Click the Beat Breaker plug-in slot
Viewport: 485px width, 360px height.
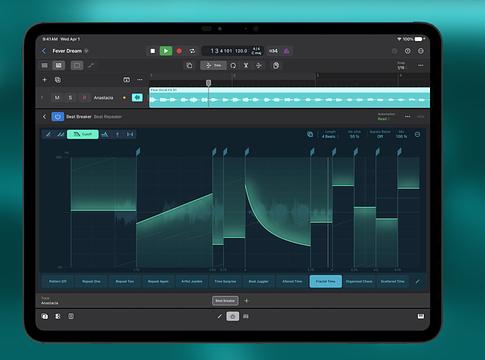[225, 301]
